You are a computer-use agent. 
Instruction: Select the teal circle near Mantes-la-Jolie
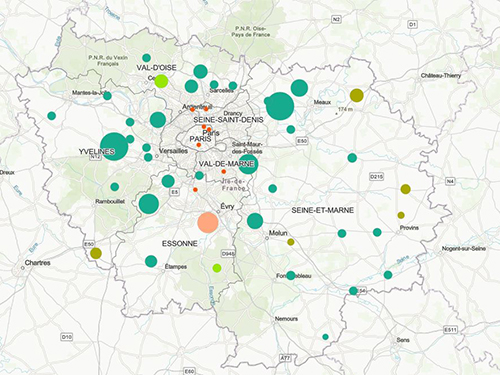click(107, 96)
